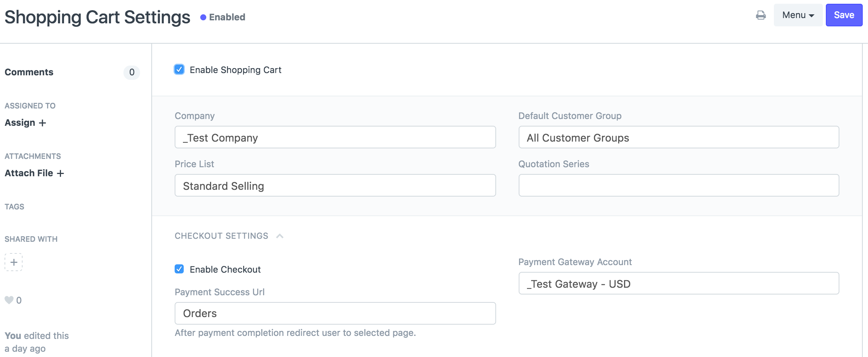868x357 pixels.
Task: Open the Company link field
Action: [x=335, y=137]
